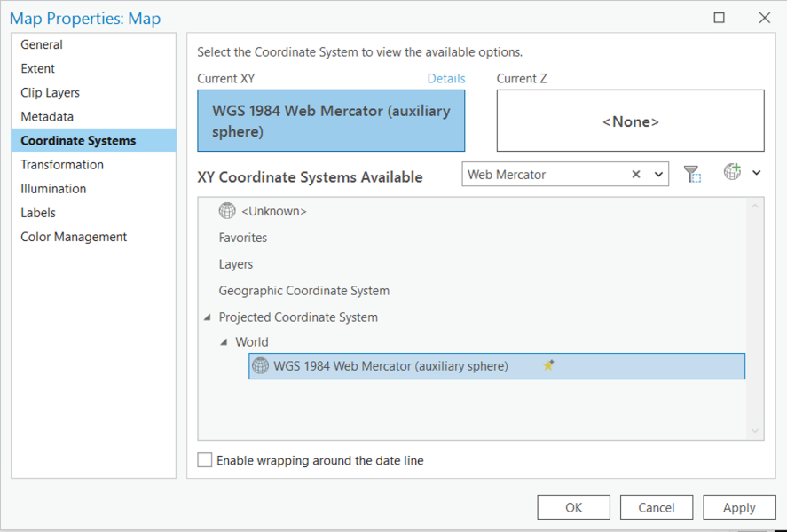Open the Details link for Current XY
This screenshot has height=532, width=787.
pos(446,78)
